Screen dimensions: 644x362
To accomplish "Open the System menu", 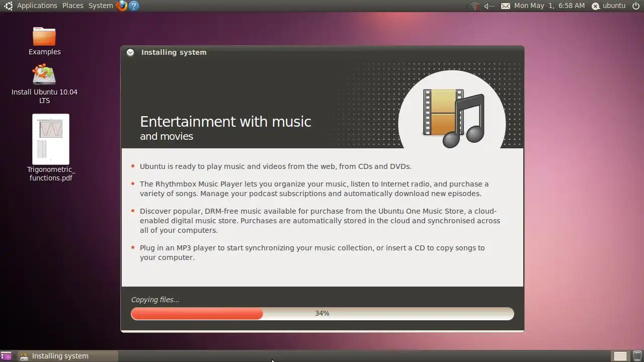I will click(x=101, y=6).
